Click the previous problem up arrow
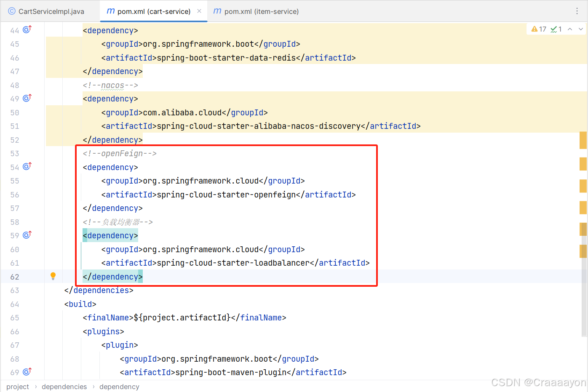588x392 pixels. pyautogui.click(x=570, y=29)
